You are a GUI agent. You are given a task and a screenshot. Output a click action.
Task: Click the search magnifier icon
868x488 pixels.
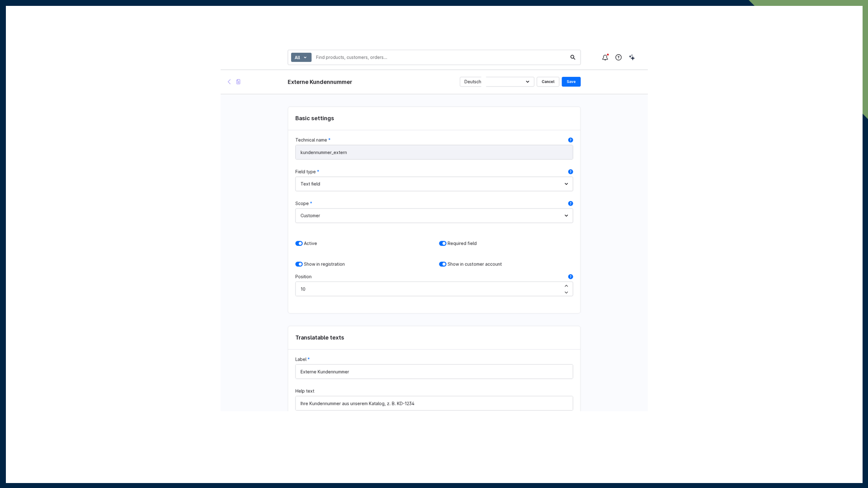coord(572,57)
